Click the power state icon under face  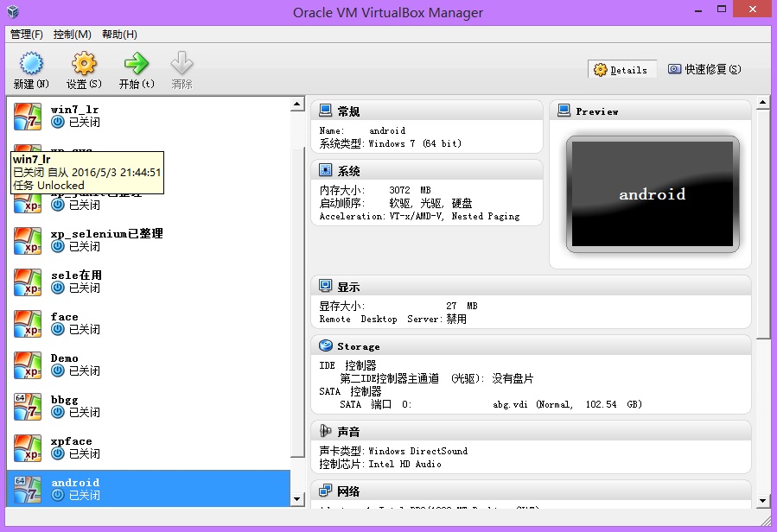click(x=58, y=329)
